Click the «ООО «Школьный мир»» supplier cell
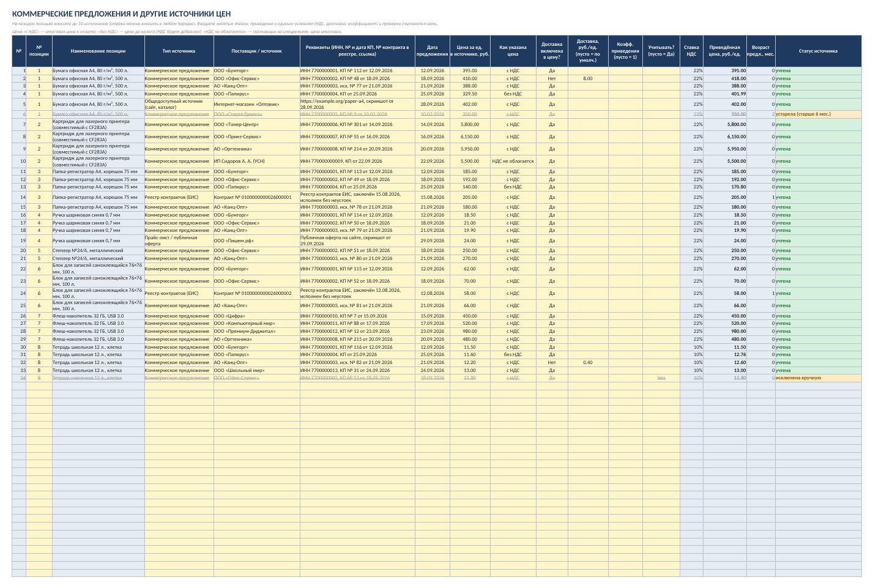This screenshot has height=588, width=873. click(x=256, y=370)
